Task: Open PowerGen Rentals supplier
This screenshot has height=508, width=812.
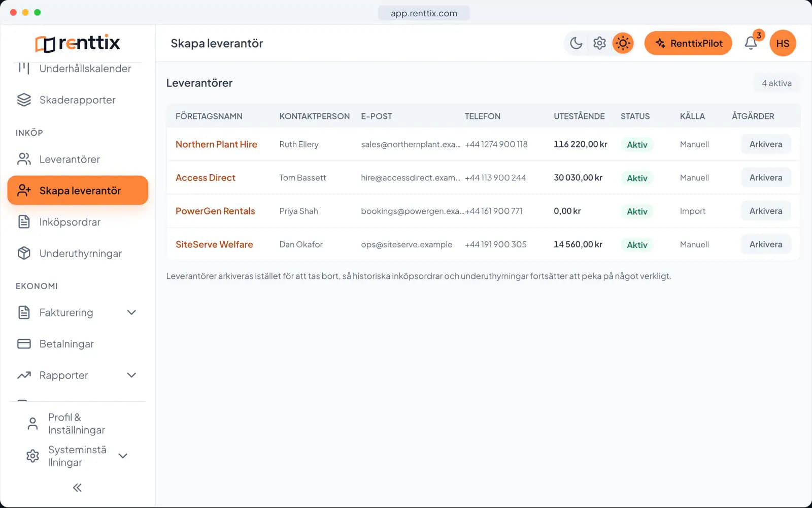Action: click(215, 211)
